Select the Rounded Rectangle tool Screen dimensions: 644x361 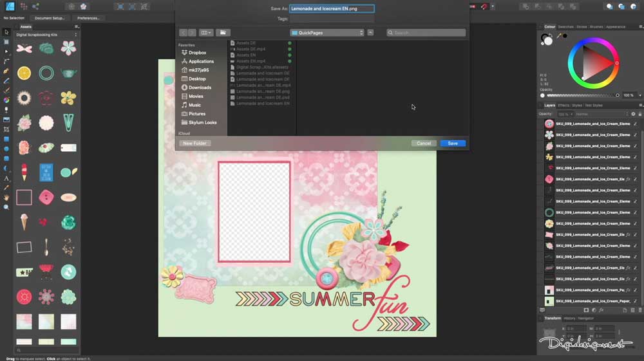pyautogui.click(x=6, y=158)
